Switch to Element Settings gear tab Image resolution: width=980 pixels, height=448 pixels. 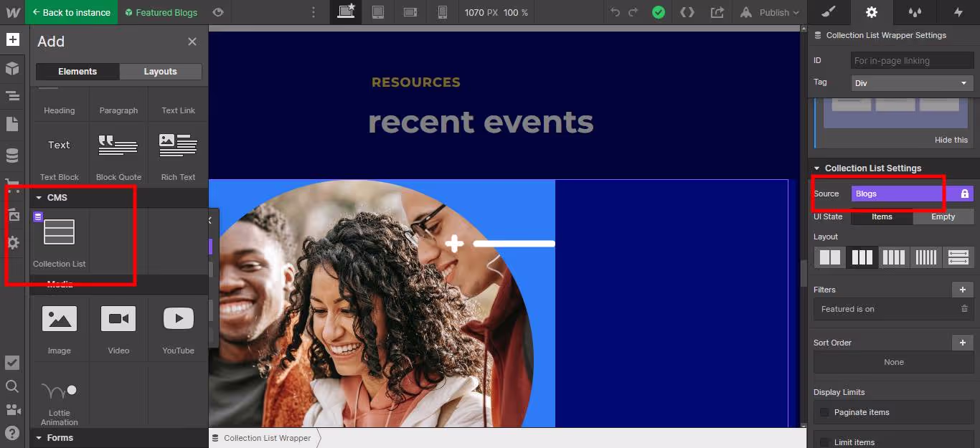point(872,12)
